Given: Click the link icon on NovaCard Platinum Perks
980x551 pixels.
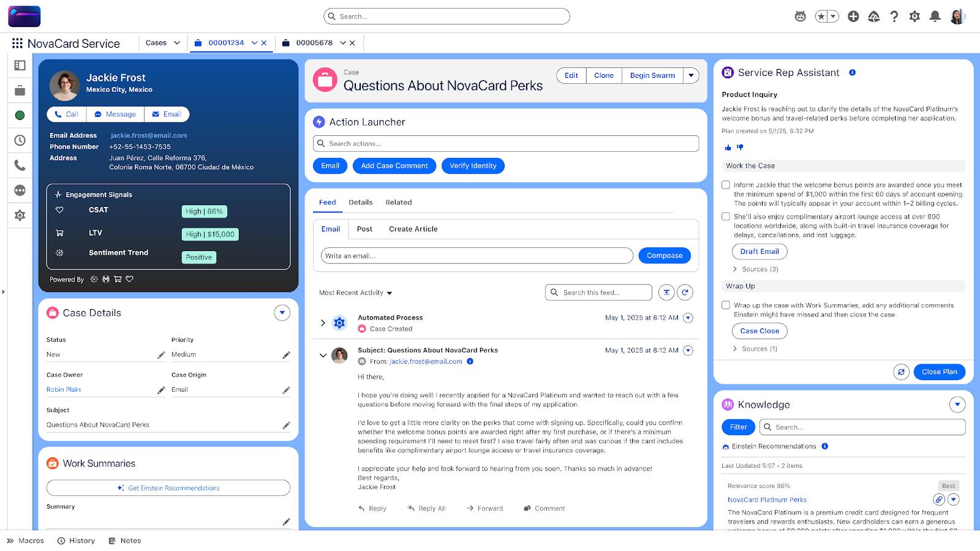Looking at the screenshot, I should 939,500.
